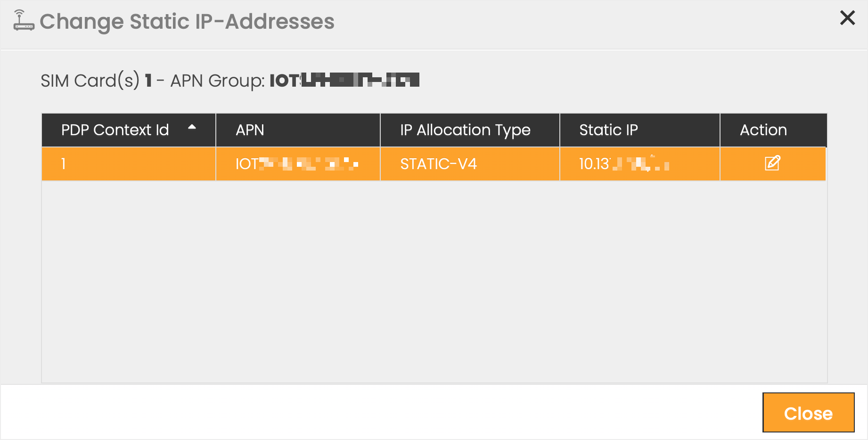The height and width of the screenshot is (440, 868).
Task: Close the dialog with the X icon
Action: 847,18
